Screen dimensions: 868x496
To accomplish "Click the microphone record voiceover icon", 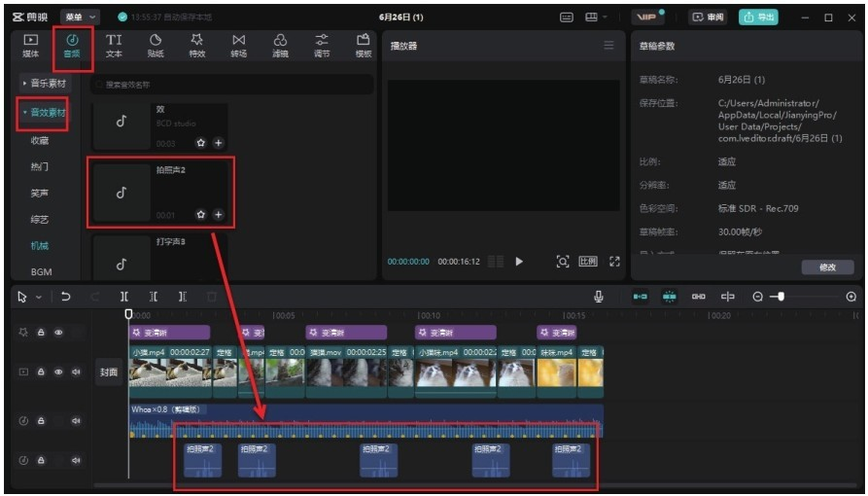I will 599,297.
